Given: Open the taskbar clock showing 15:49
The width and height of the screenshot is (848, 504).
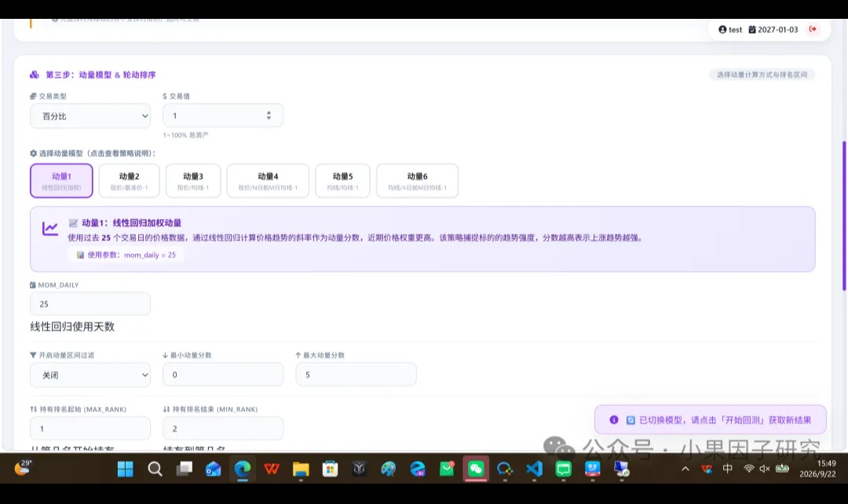Looking at the screenshot, I should (x=817, y=469).
